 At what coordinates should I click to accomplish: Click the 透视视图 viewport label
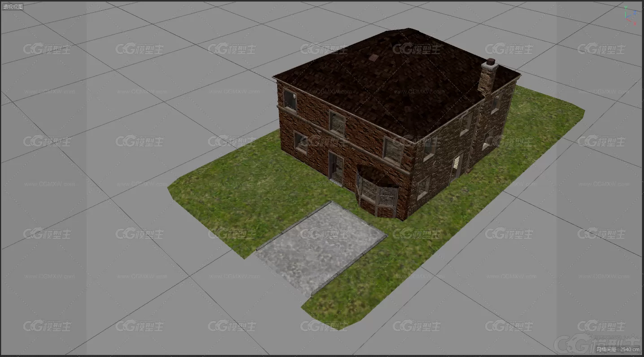tap(13, 7)
